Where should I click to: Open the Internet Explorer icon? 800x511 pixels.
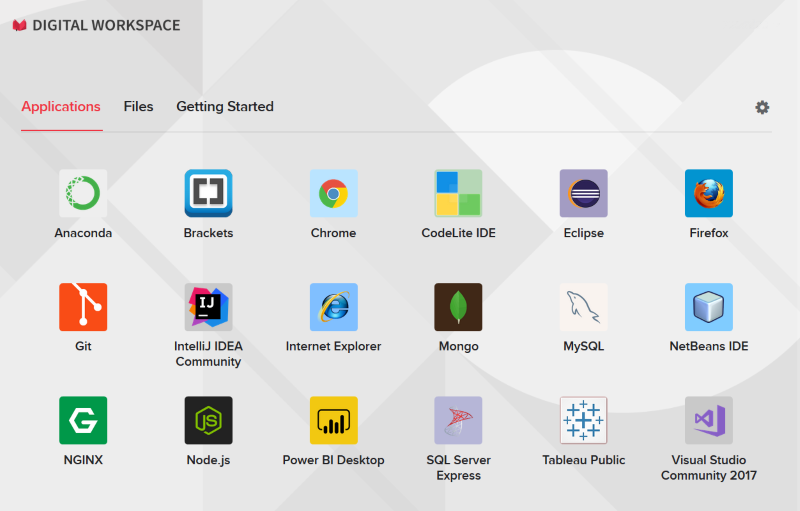pos(334,307)
